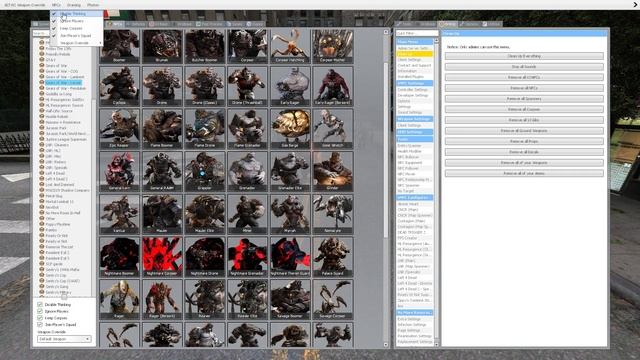Uncheck Join Player's Squad in NPCs dropdown menu

click(x=77, y=36)
